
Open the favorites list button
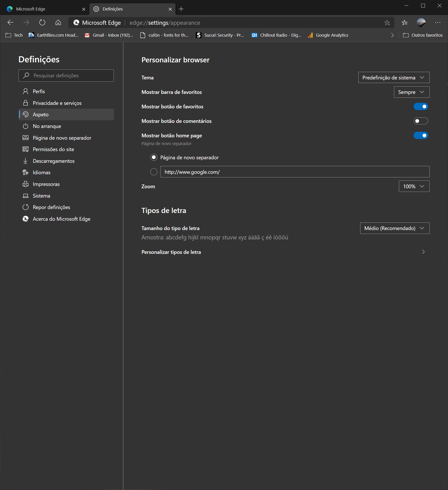click(405, 23)
